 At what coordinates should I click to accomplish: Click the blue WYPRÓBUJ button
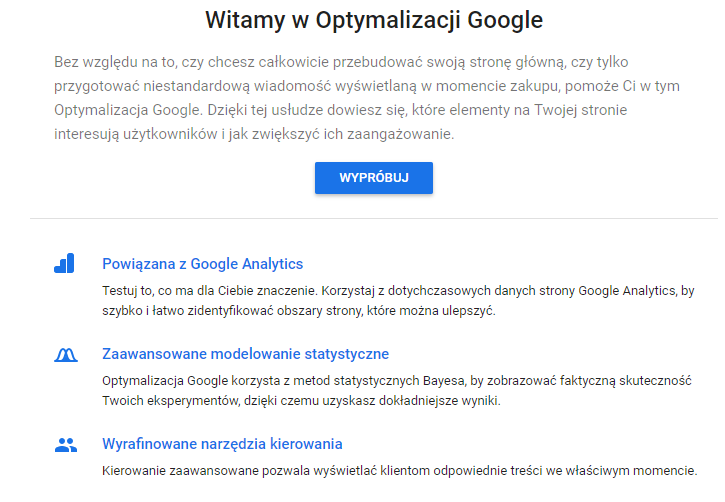[374, 178]
